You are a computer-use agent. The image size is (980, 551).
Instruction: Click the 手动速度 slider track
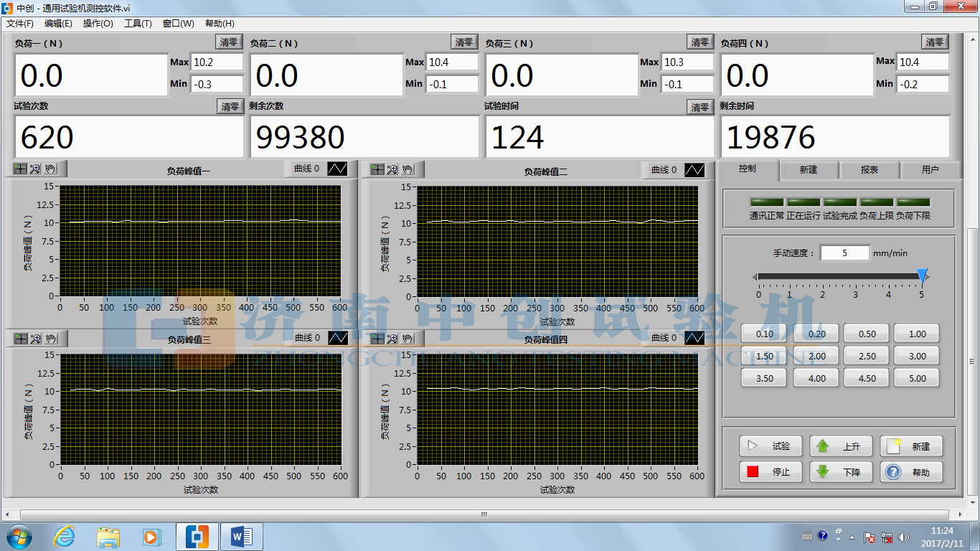(x=839, y=276)
